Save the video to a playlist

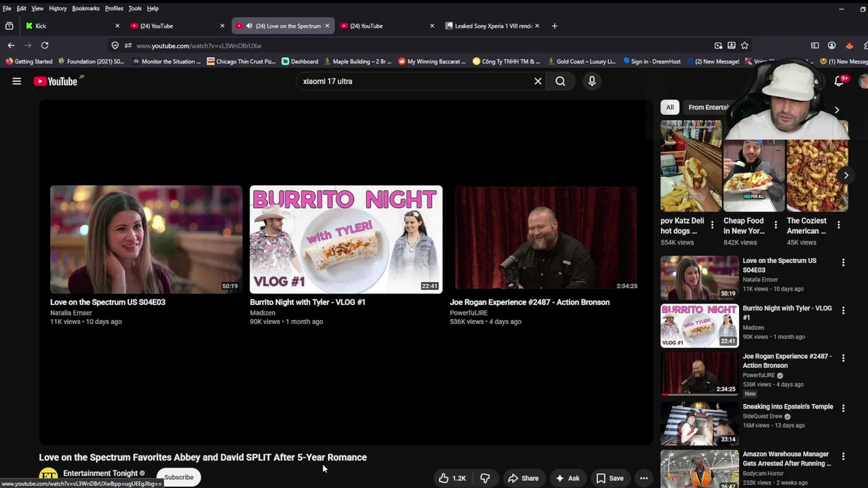click(x=610, y=478)
